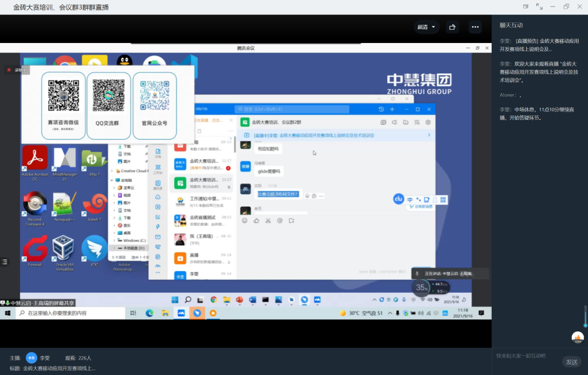Image resolution: width=588 pixels, height=375 pixels.
Task: Open 我(王高瑞) conversation
Action: point(202,239)
